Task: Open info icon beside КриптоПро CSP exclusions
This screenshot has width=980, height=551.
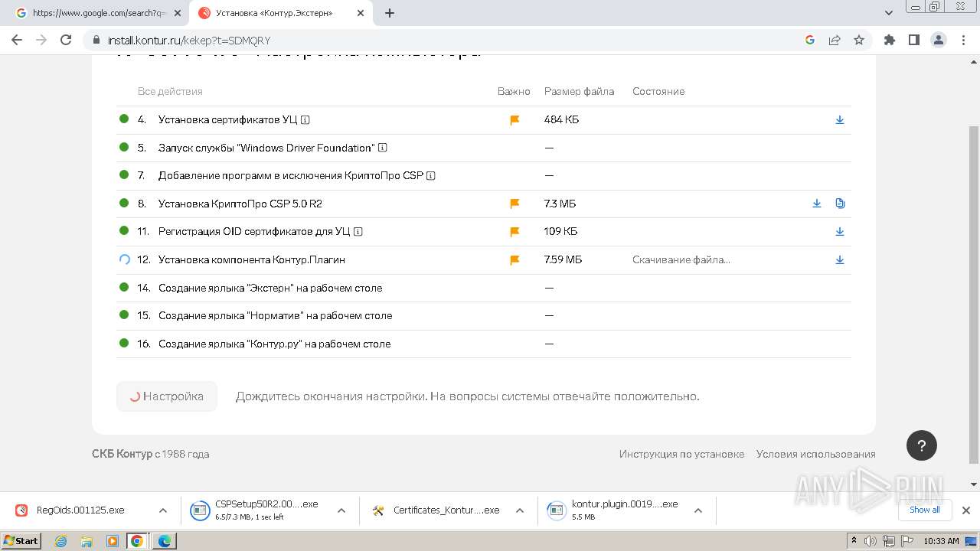Action: 431,176
